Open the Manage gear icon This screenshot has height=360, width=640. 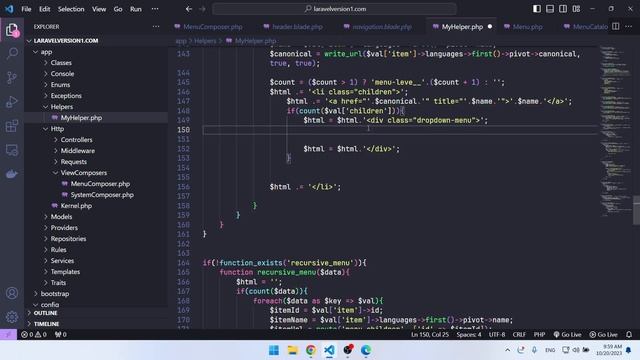pos(12,316)
